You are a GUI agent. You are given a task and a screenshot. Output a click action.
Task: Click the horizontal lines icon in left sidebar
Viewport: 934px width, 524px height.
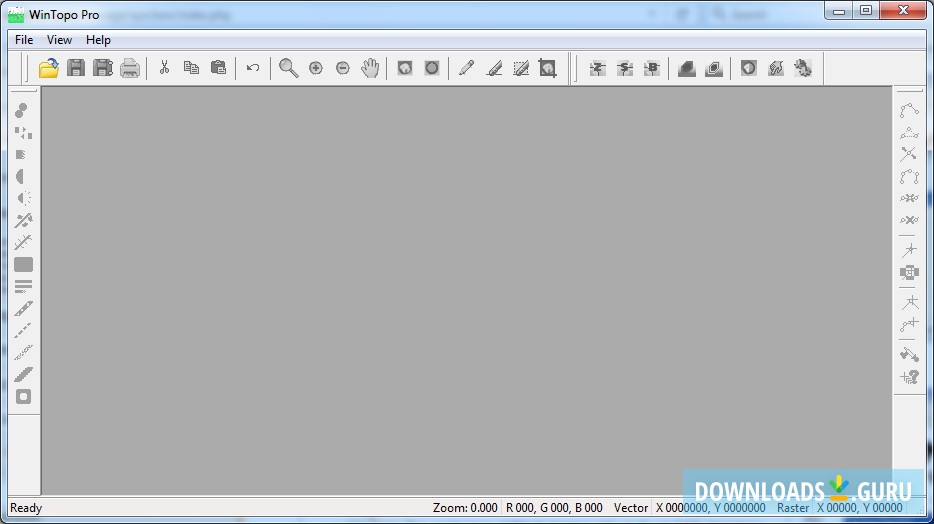(x=23, y=286)
